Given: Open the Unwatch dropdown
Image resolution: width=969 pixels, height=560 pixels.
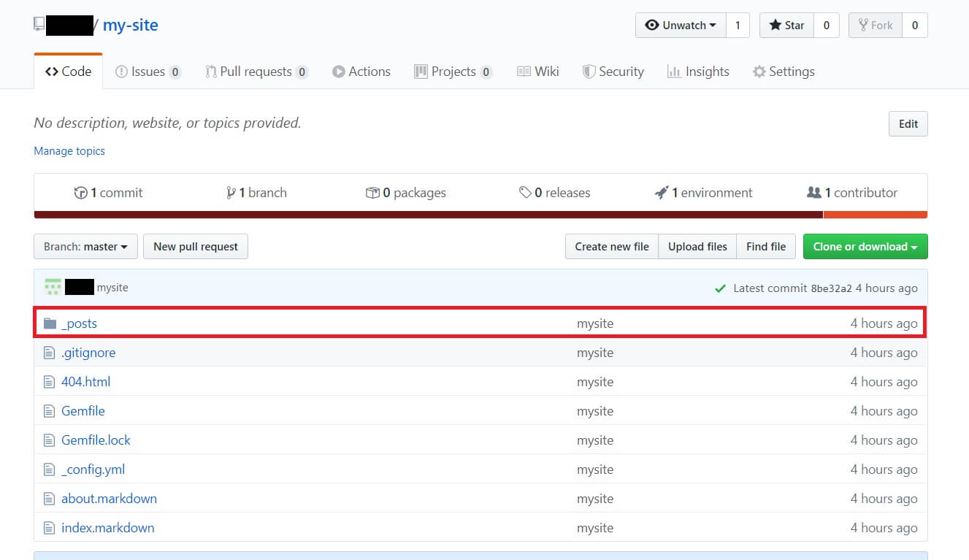Looking at the screenshot, I should pyautogui.click(x=681, y=26).
